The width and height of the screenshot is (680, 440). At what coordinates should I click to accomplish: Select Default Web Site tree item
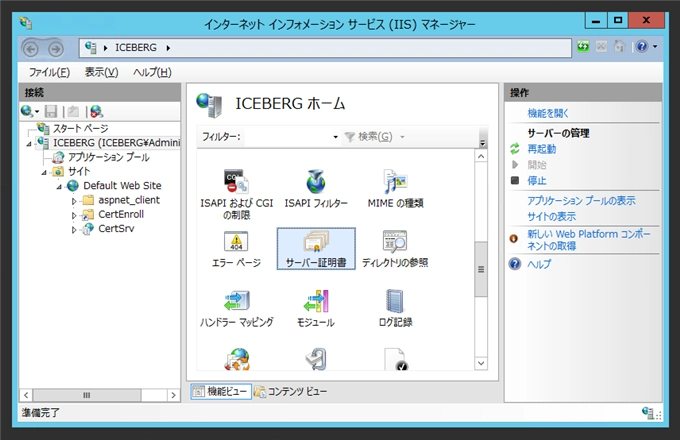pyautogui.click(x=122, y=186)
